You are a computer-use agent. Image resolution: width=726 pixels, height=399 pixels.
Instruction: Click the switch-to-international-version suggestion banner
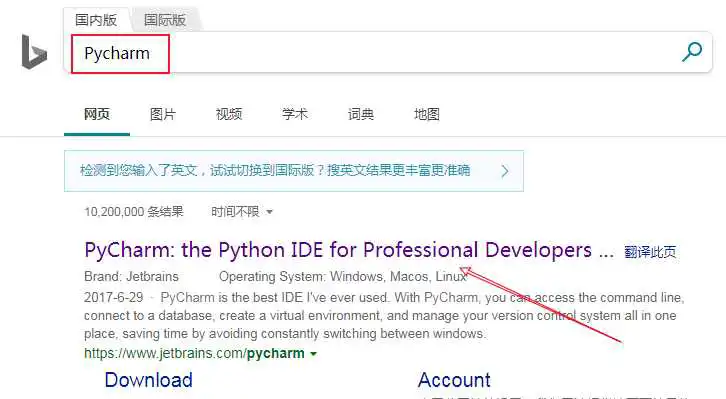[x=294, y=171]
